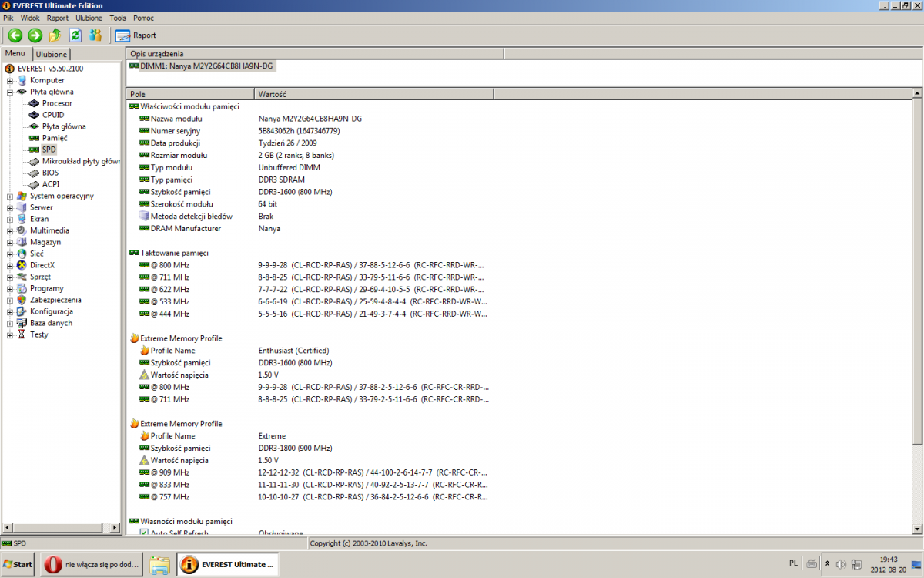The height and width of the screenshot is (578, 924).
Task: Open the Tools menu
Action: tap(118, 17)
